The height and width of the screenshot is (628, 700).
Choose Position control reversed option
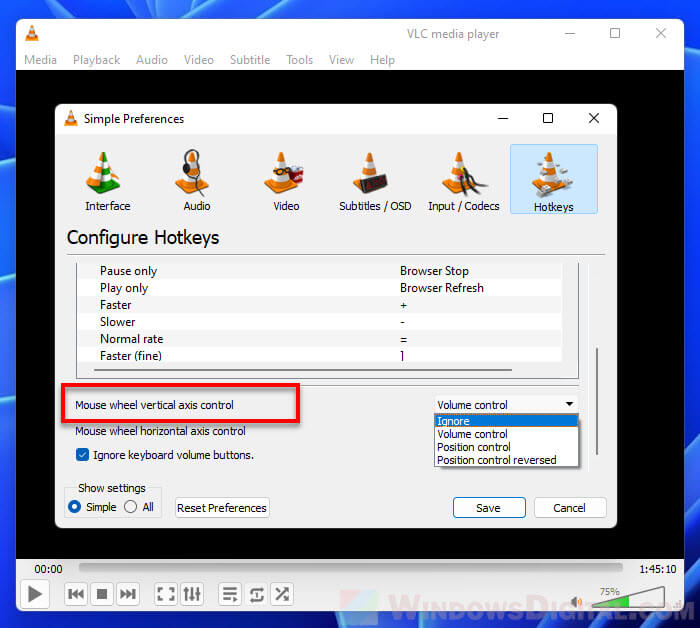click(506, 460)
